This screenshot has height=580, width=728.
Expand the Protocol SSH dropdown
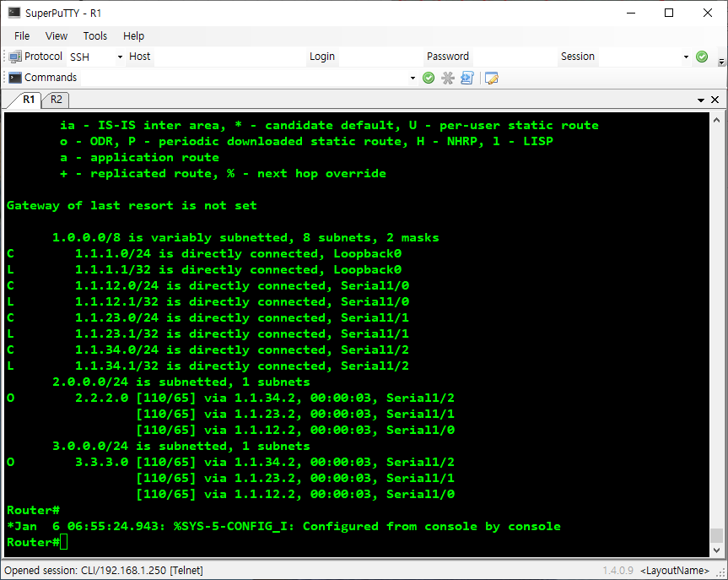tap(120, 57)
